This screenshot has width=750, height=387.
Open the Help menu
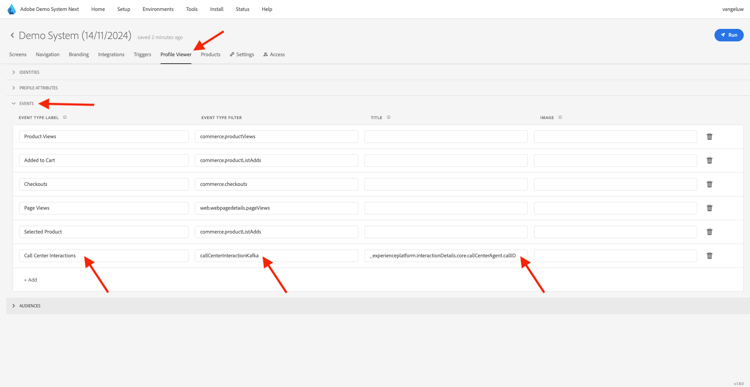point(267,9)
